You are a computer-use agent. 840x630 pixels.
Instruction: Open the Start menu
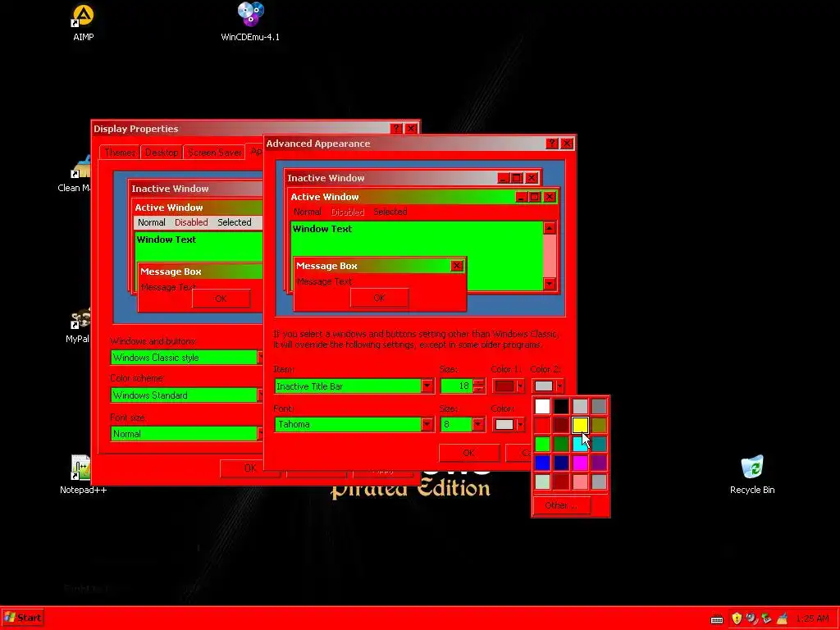point(22,618)
